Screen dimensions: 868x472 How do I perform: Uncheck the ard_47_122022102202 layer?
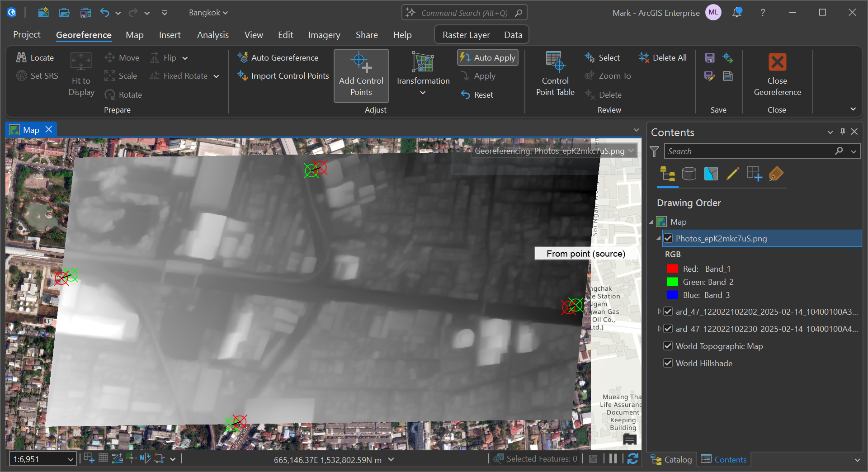coord(668,312)
